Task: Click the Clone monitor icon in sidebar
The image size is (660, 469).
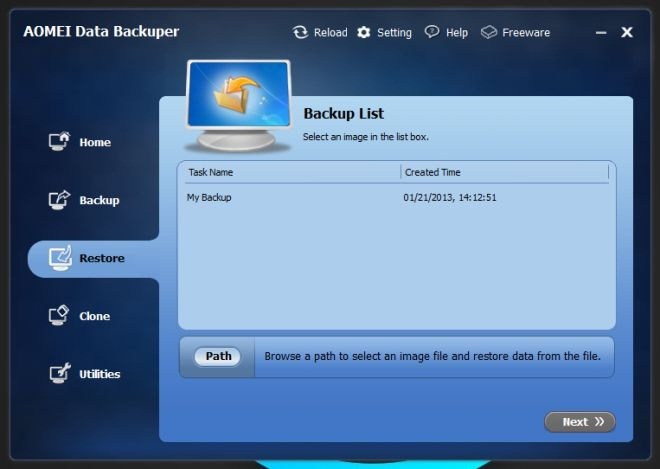Action: [59, 315]
